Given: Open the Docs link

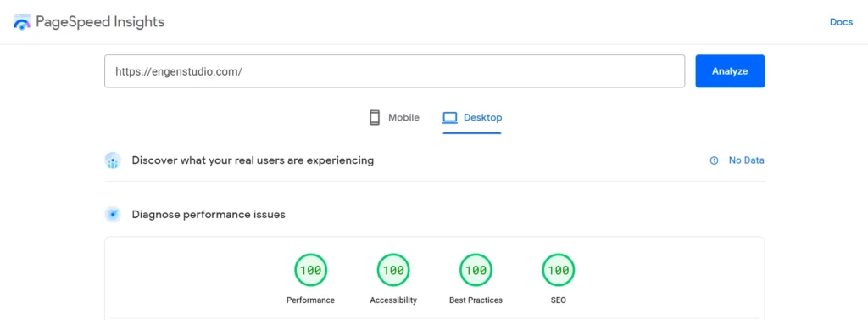Looking at the screenshot, I should (841, 22).
